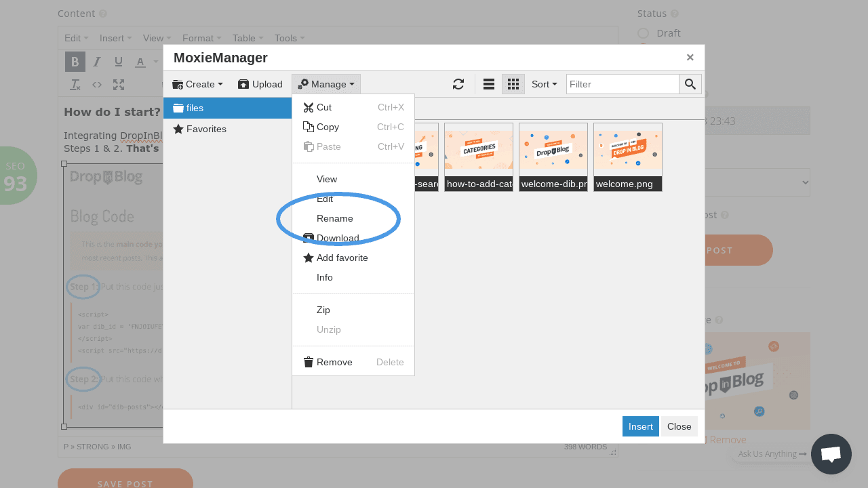Choose Rename in the Manage dropdown
Image resolution: width=868 pixels, height=488 pixels.
click(353, 218)
